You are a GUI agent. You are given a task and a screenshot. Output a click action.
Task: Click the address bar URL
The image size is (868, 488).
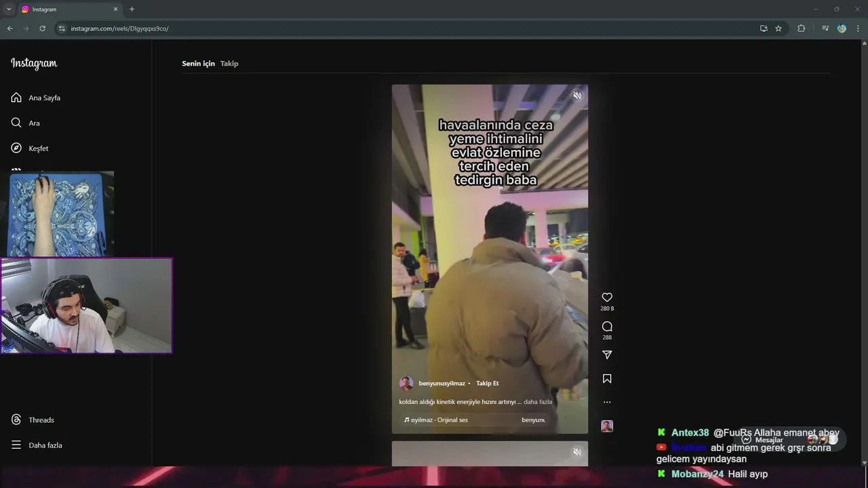point(120,28)
